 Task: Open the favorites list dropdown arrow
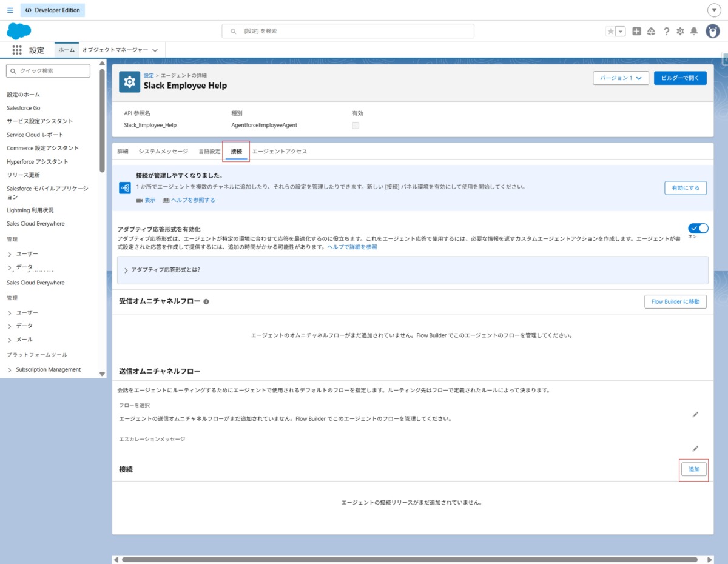(621, 32)
